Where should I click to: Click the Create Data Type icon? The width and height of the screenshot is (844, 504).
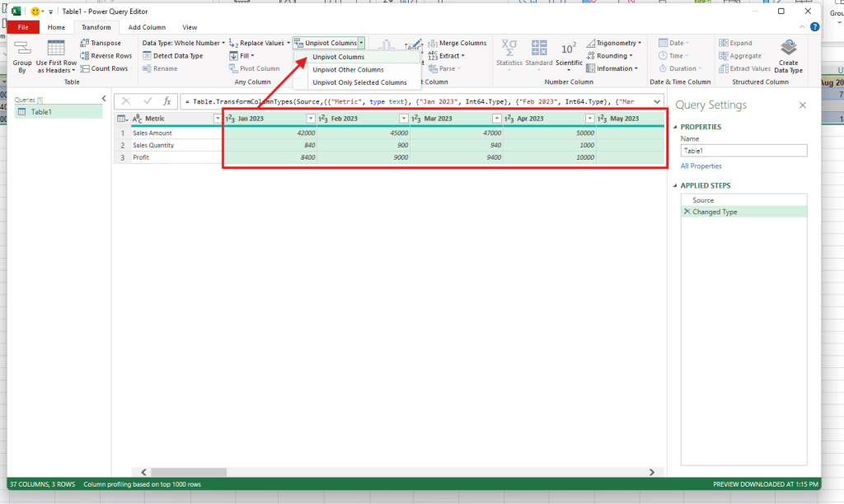point(789,48)
